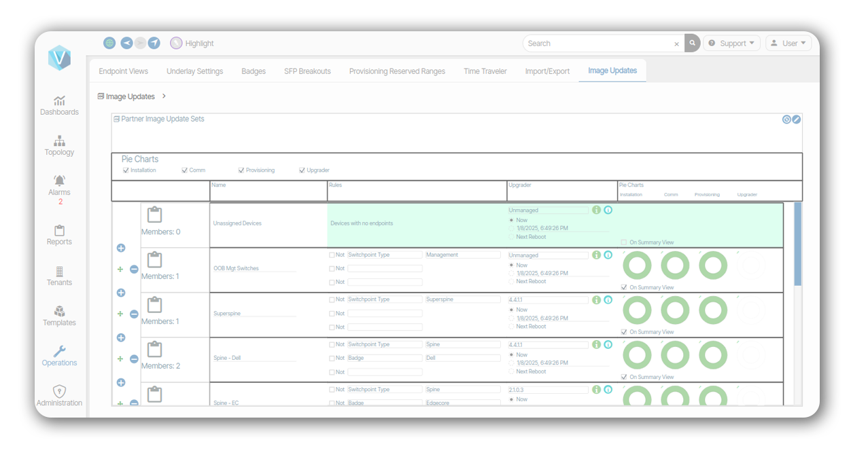Open the clipboard icon for OOB Mgt Switches
The height and width of the screenshot is (459, 868).
pos(155,259)
